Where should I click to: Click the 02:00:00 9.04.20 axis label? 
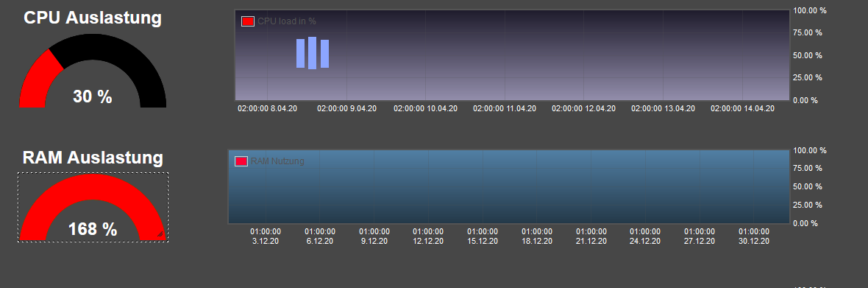(x=346, y=108)
